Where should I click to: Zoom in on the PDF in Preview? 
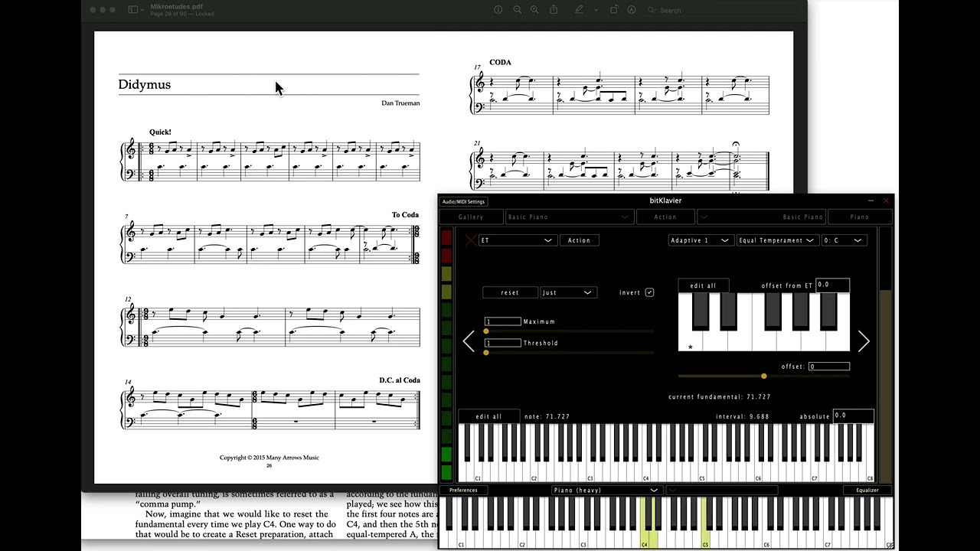tap(534, 10)
